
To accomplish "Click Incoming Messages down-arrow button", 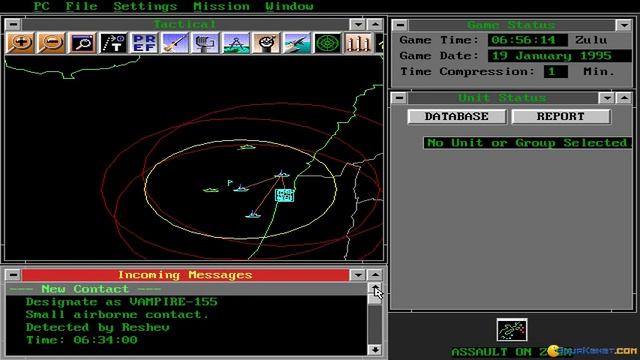I will tap(358, 275).
